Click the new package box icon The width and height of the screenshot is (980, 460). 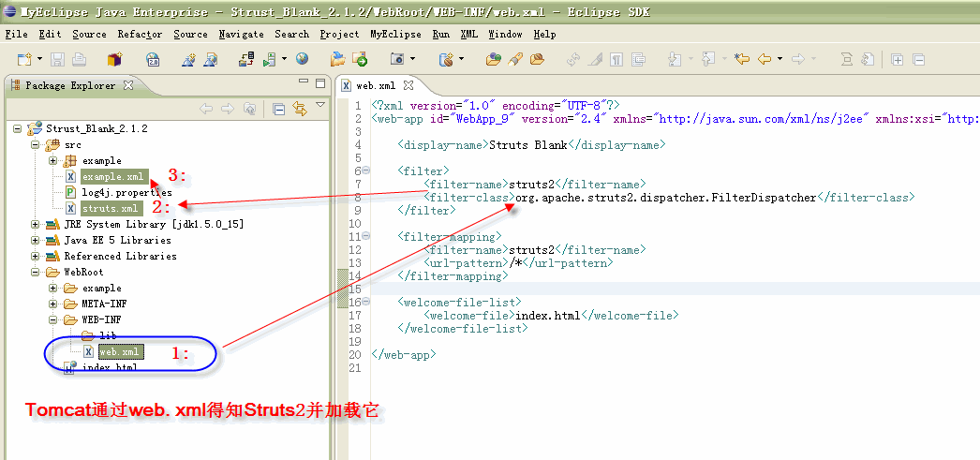(114, 59)
